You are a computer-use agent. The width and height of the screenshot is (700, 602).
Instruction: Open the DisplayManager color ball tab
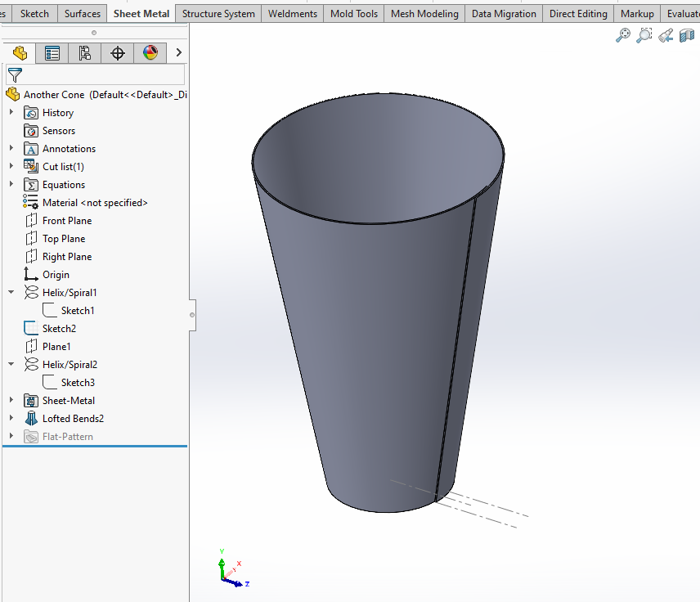click(150, 53)
